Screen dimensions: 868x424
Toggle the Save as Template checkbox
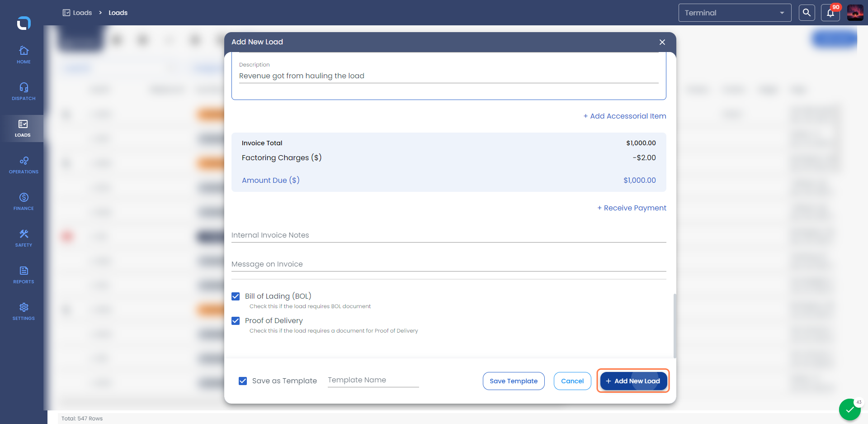[x=243, y=381]
